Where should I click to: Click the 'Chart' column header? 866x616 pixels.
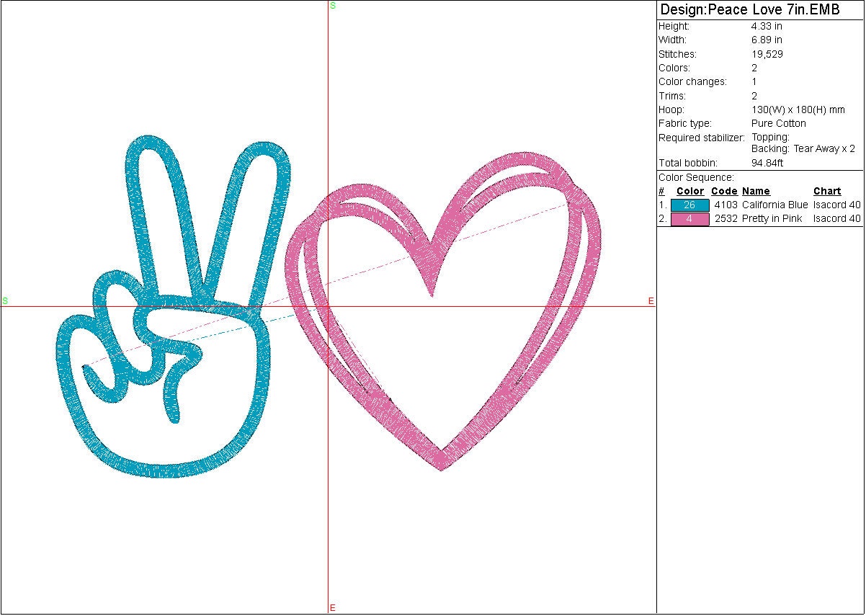pyautogui.click(x=827, y=192)
